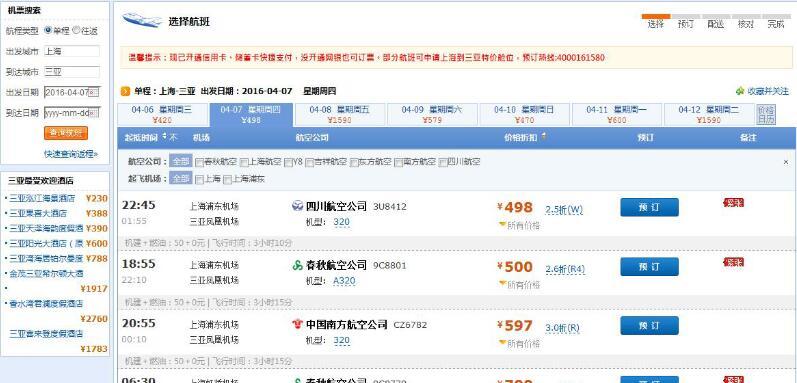Click the airplane icon beside 选择航班
Viewport: 797px width, 383px height.
(x=142, y=20)
